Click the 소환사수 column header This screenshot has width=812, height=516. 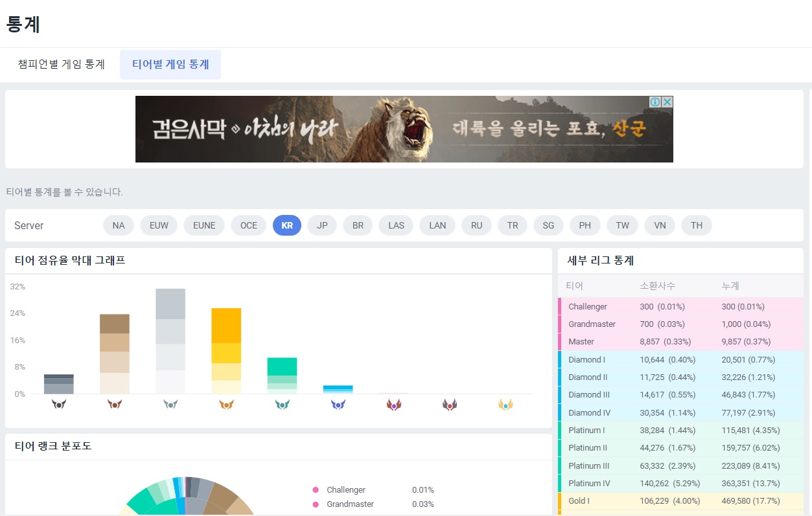[657, 286]
